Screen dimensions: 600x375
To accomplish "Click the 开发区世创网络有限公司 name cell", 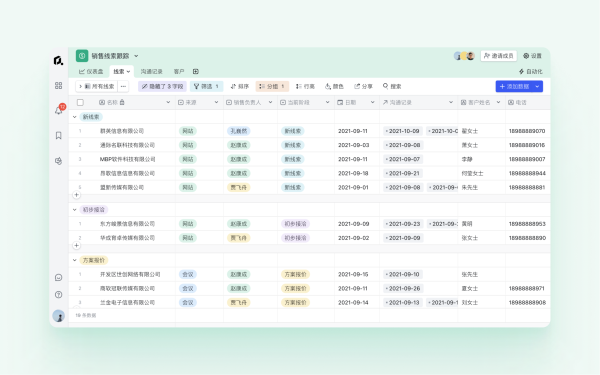I will click(x=130, y=274).
